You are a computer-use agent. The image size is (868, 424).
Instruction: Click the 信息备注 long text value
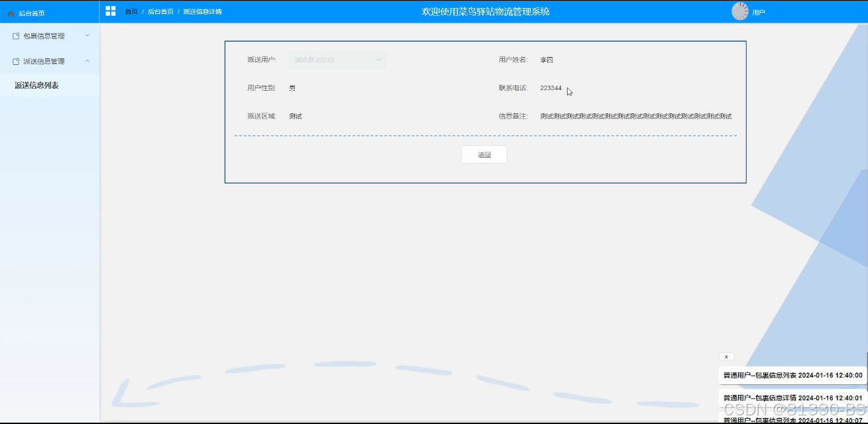(636, 116)
